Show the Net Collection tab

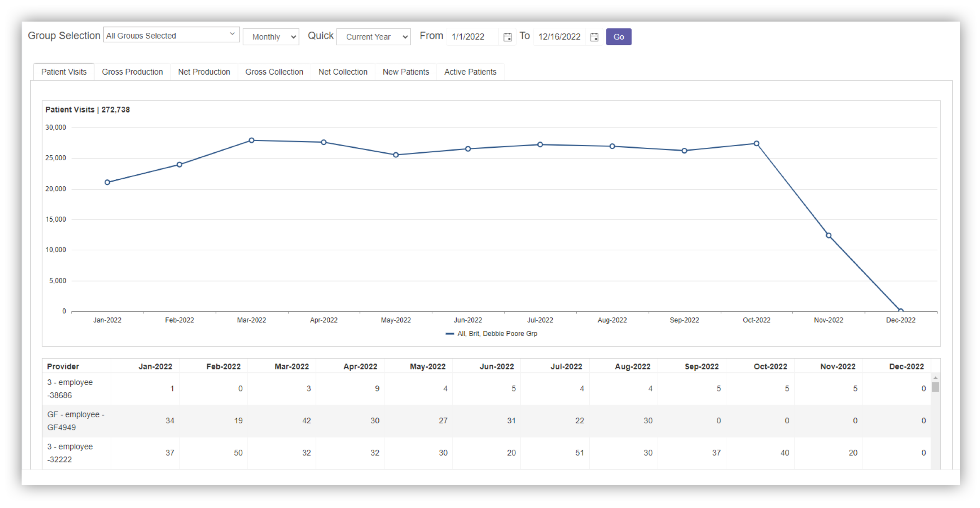pyautogui.click(x=343, y=72)
